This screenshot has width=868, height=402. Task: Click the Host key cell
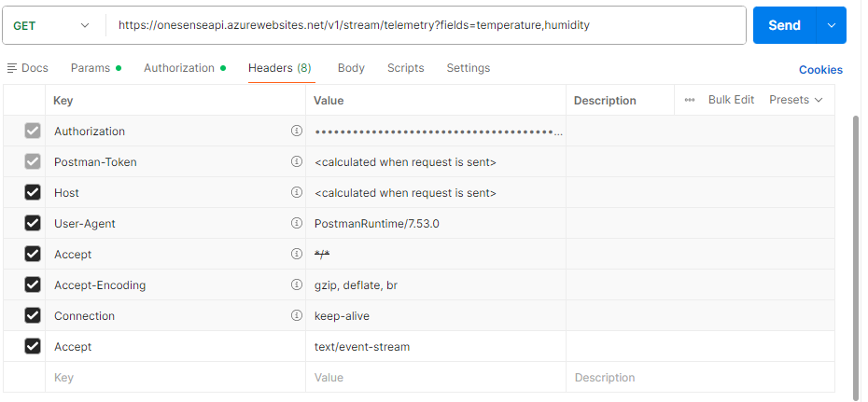[x=175, y=192]
